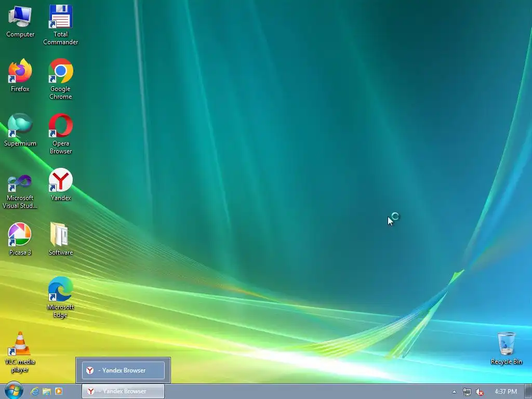The height and width of the screenshot is (399, 532).
Task: Open Windows Explorer from the taskbar
Action: coord(46,392)
